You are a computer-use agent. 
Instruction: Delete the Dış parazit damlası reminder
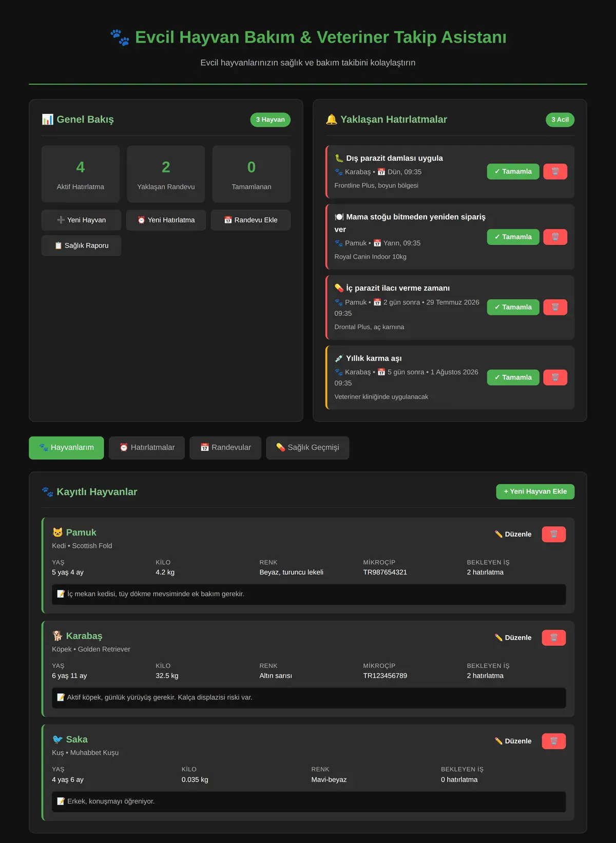(555, 171)
